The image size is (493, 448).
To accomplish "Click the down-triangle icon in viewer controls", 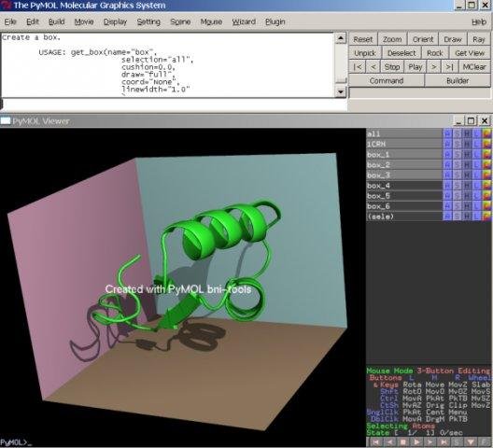I will pos(471,442).
